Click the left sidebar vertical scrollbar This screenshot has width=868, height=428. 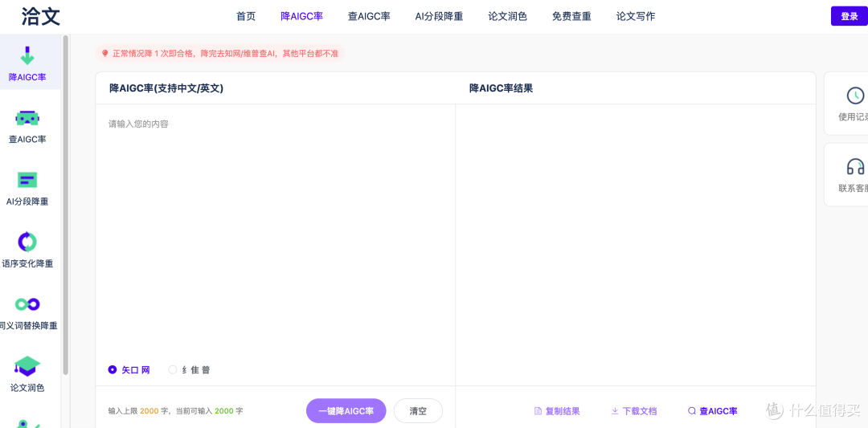point(66,205)
